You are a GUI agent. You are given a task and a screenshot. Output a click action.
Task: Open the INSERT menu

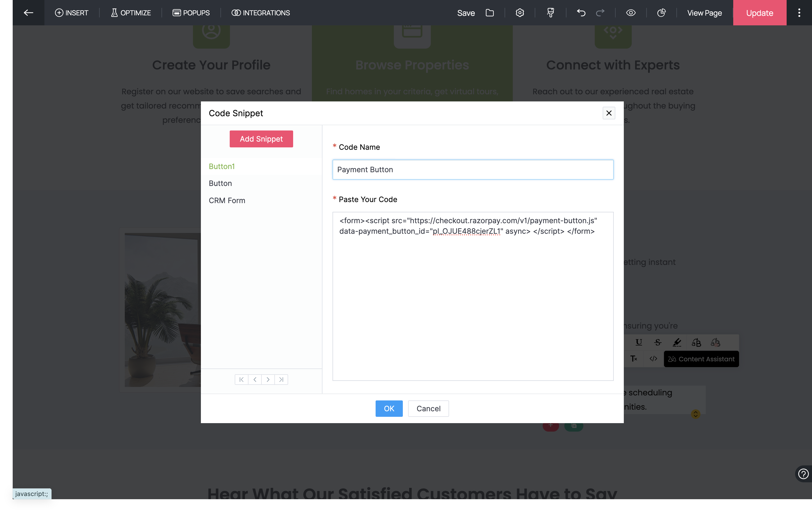[71, 13]
